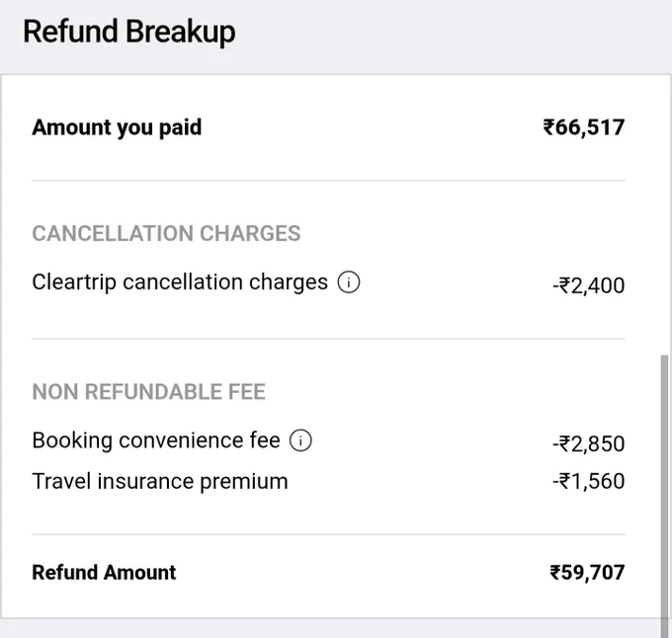Open info icon beside Cleartrip cancellation charges
672x638 pixels.
349,282
